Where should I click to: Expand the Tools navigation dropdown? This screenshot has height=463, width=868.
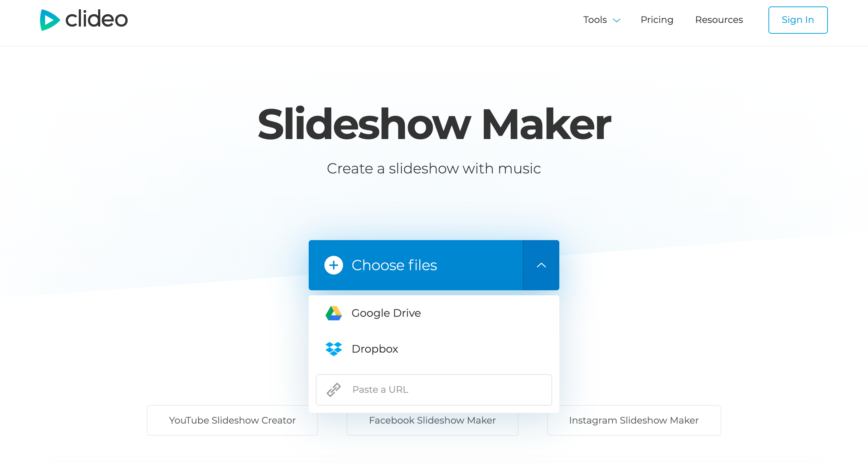(x=602, y=20)
